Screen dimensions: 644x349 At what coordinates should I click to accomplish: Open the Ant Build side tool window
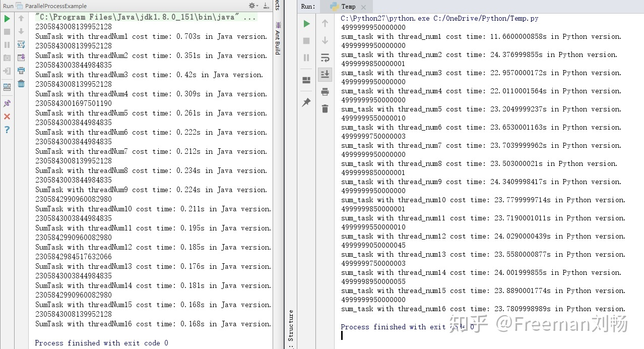pyautogui.click(x=277, y=39)
